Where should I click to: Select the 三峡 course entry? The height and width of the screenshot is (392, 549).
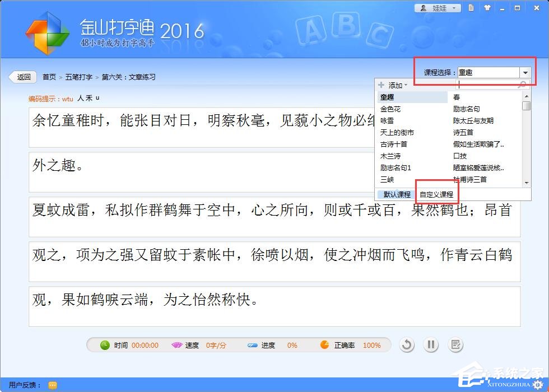tap(387, 180)
